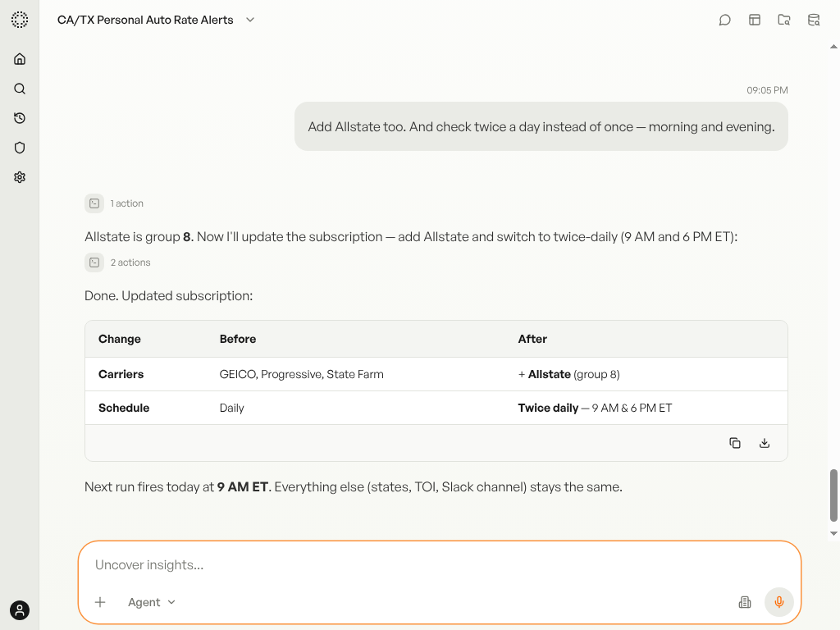Open the user profile avatar
840x630 pixels.
pyautogui.click(x=20, y=610)
